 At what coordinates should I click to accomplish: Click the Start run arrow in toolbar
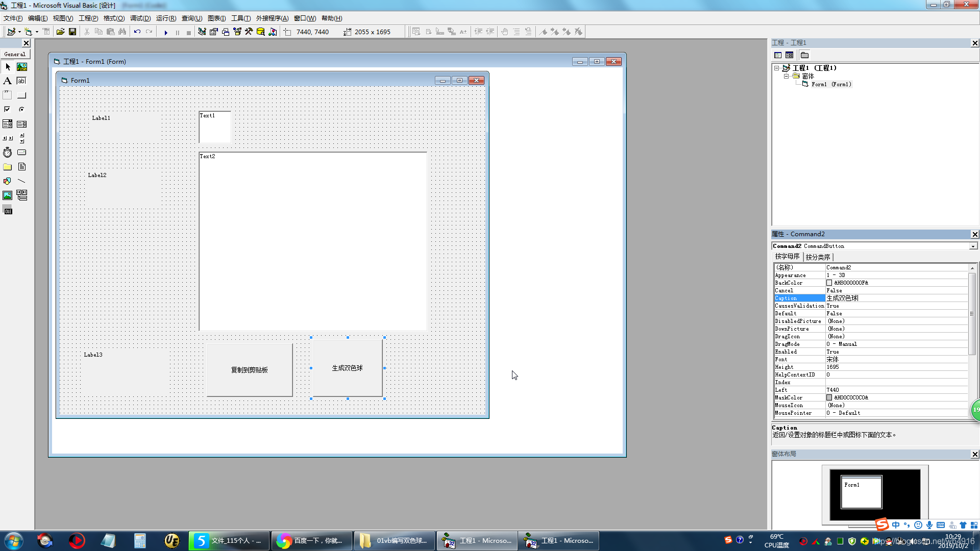(166, 32)
